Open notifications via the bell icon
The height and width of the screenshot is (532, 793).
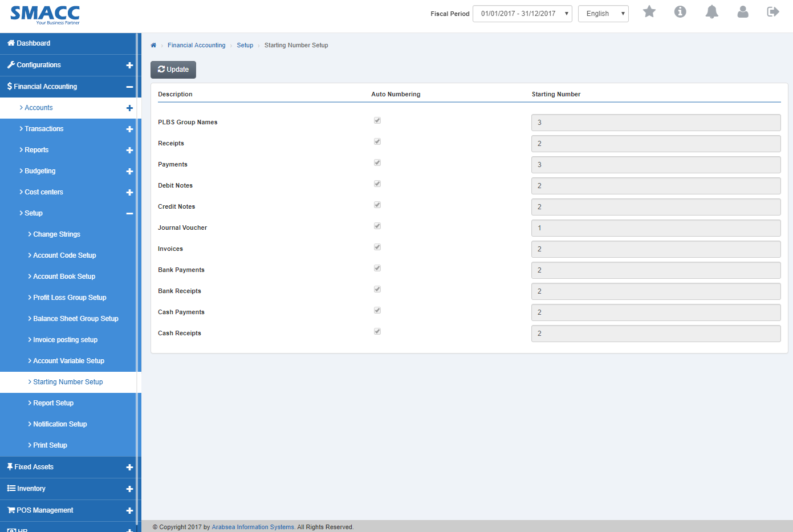tap(711, 11)
